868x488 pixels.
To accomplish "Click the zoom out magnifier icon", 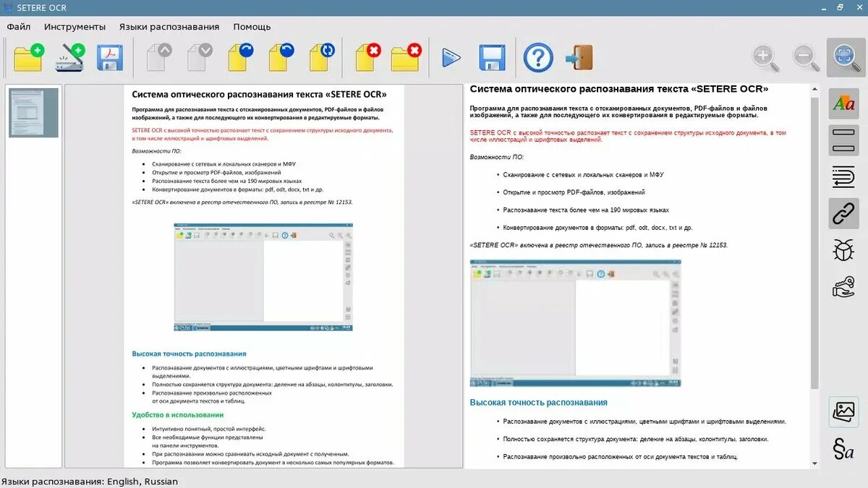I will click(806, 58).
